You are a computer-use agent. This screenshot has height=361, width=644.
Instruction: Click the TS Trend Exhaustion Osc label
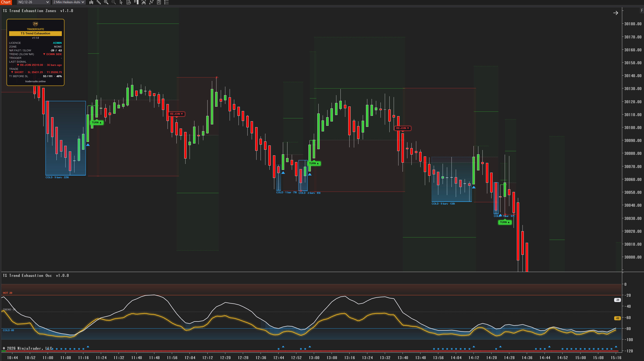pos(36,276)
